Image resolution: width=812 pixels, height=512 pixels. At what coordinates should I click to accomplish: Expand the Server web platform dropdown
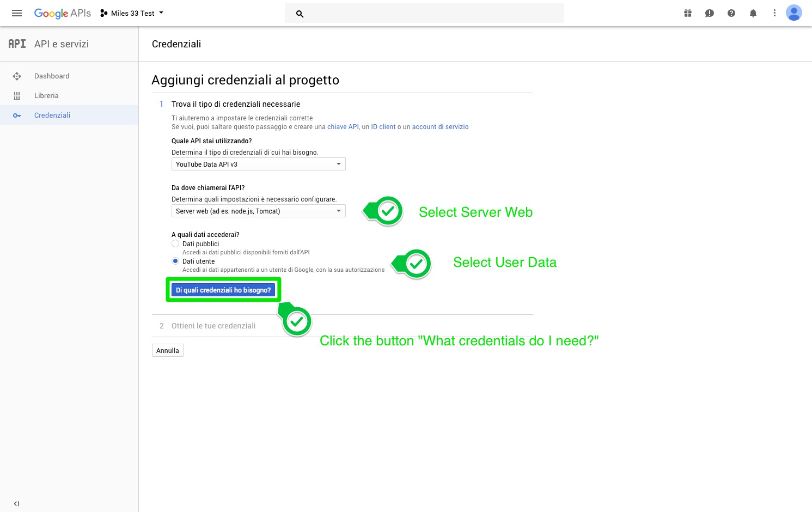click(258, 211)
